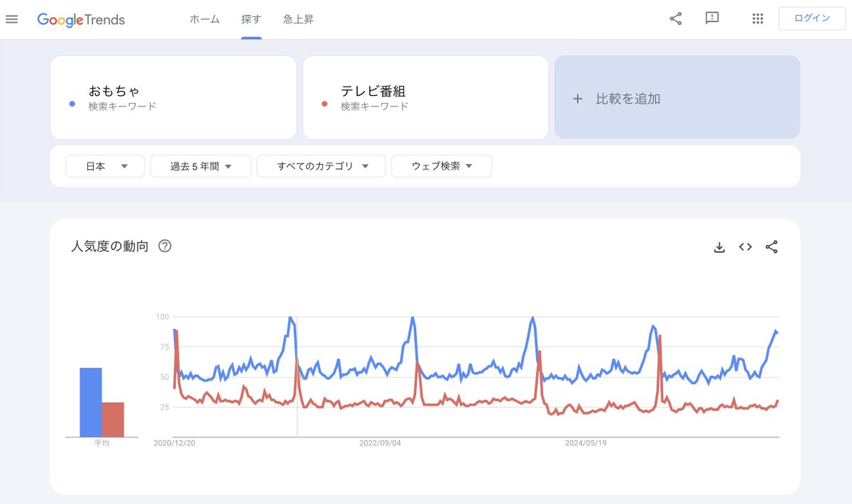Open the Google apps grid
This screenshot has width=852, height=504.
point(758,19)
